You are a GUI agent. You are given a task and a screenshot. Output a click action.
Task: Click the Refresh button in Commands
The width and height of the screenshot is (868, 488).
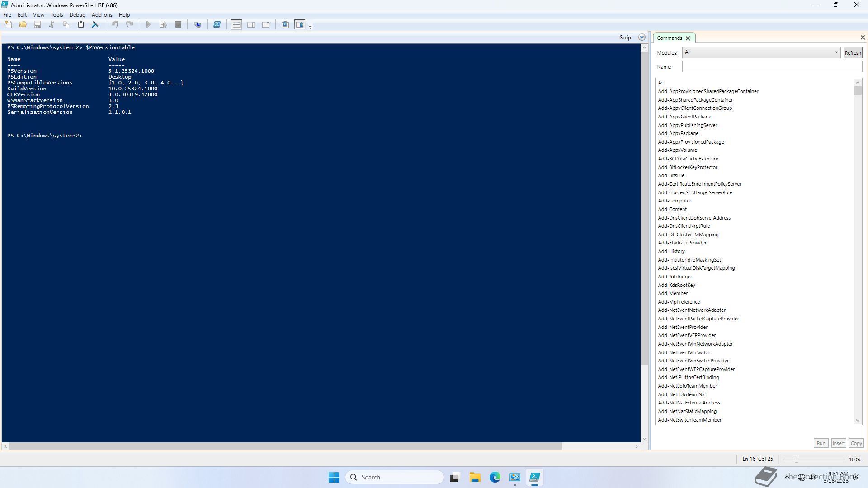pos(853,53)
